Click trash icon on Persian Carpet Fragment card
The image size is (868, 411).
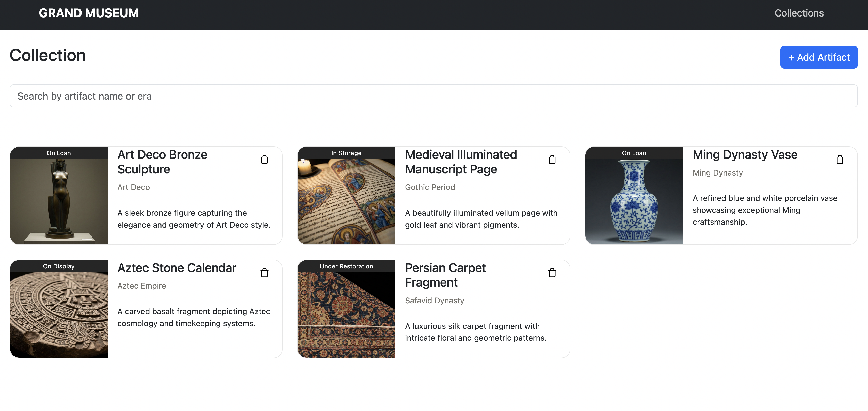pyautogui.click(x=552, y=273)
